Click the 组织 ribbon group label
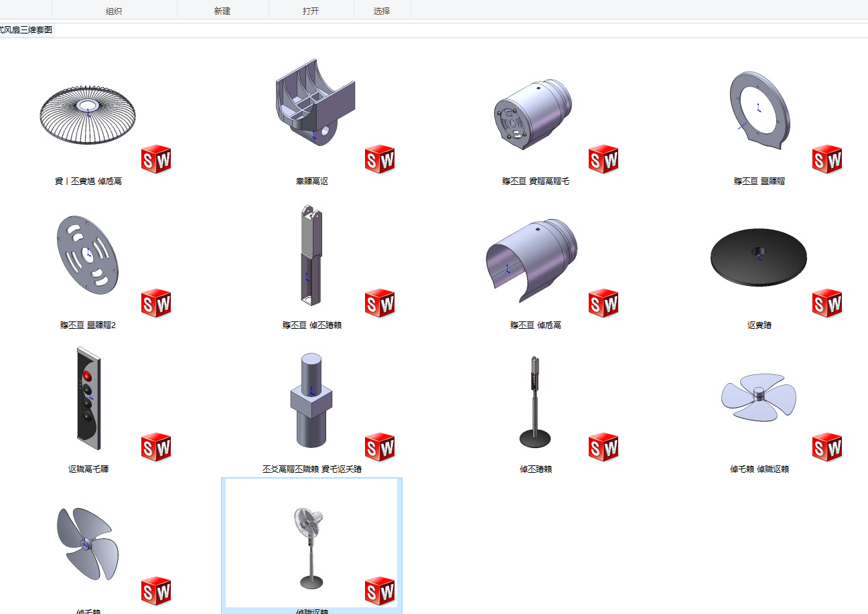 pyautogui.click(x=114, y=11)
